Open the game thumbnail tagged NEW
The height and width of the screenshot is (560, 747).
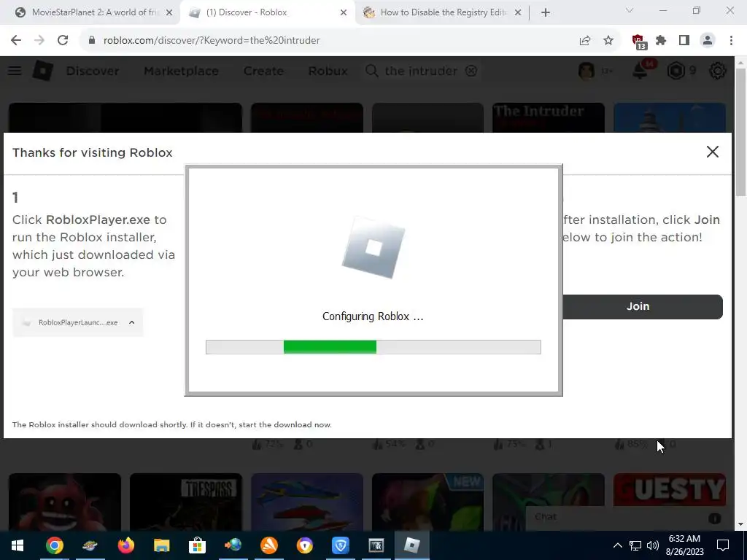pyautogui.click(x=427, y=502)
